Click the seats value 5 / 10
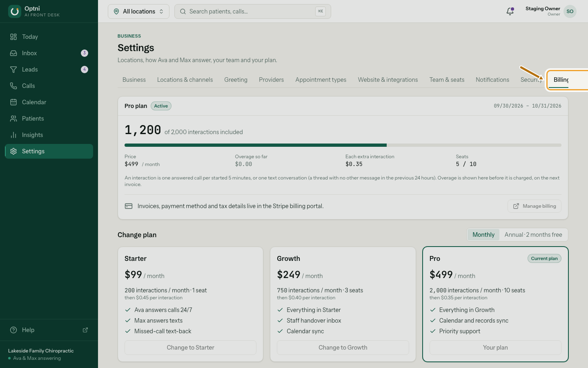The width and height of the screenshot is (588, 368). coord(466,164)
